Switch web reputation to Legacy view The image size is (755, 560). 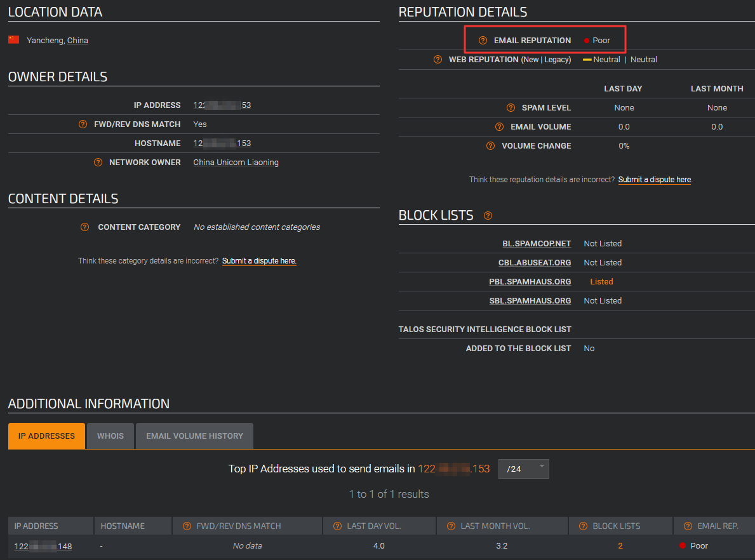[x=556, y=60]
